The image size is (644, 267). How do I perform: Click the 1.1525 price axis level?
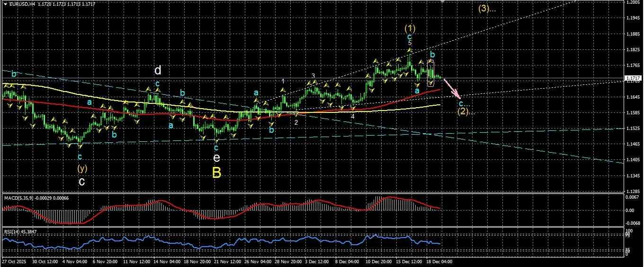[634, 129]
